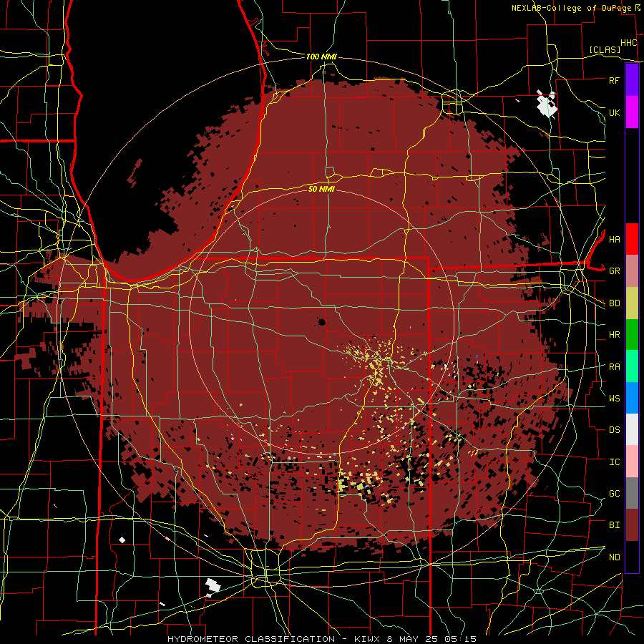This screenshot has height=644, width=644.
Task: Click the HHC product code label
Action: 628,43
